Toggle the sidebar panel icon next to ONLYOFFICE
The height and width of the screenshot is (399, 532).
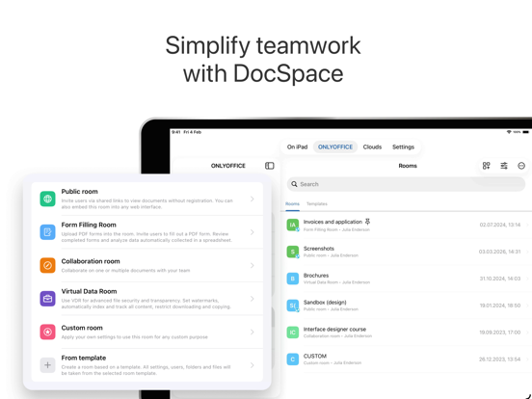coord(270,166)
